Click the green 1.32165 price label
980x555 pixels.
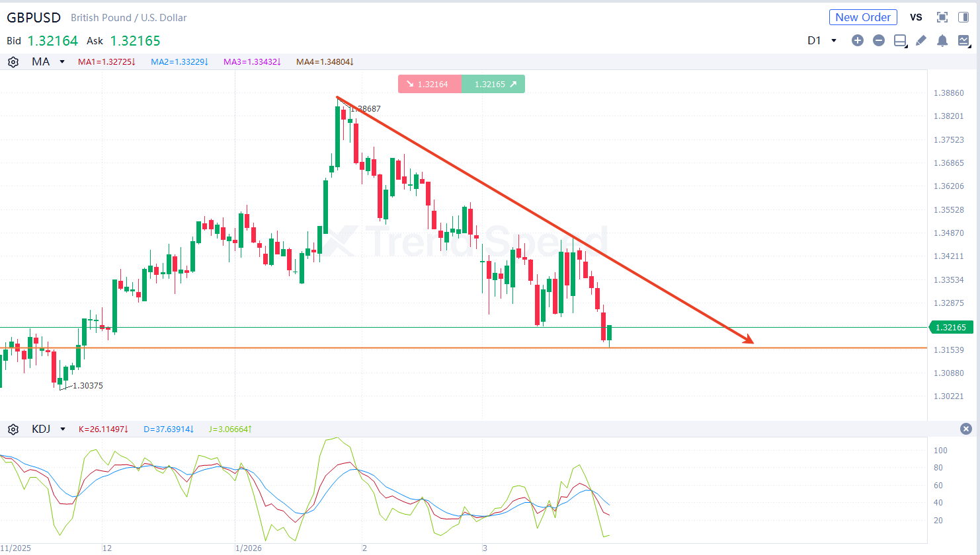950,327
